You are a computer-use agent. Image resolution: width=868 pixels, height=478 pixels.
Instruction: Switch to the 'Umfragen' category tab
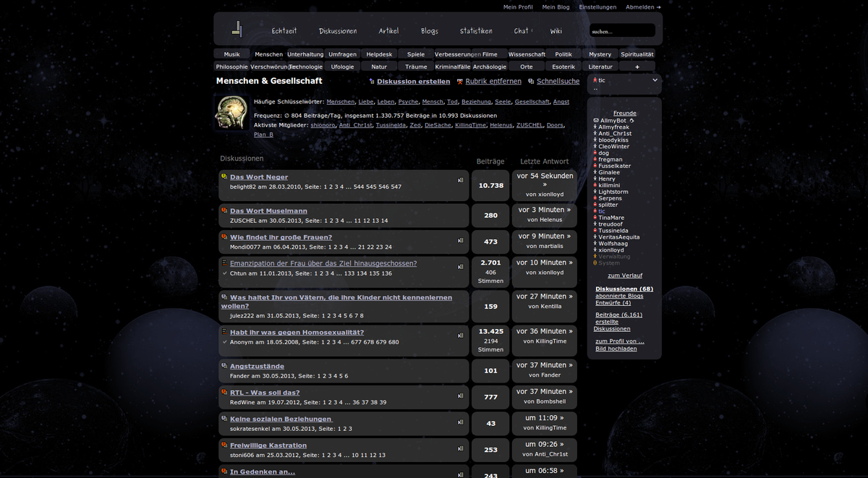(x=342, y=54)
